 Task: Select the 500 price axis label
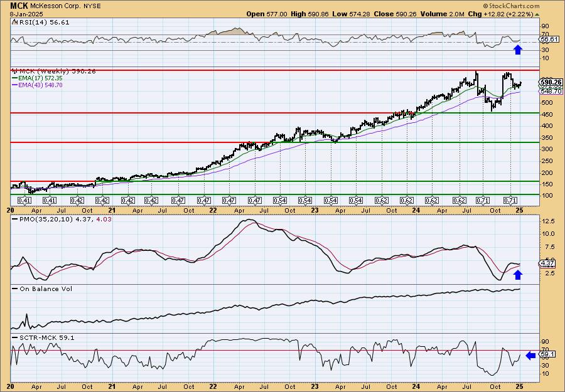pyautogui.click(x=547, y=103)
